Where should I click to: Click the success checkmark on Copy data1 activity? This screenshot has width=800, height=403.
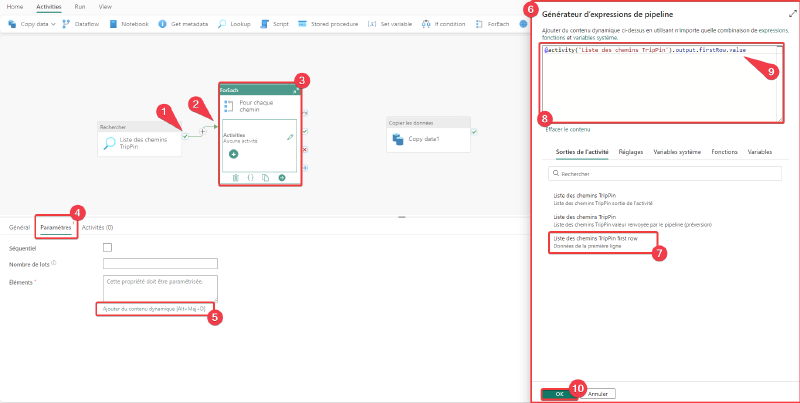474,132
